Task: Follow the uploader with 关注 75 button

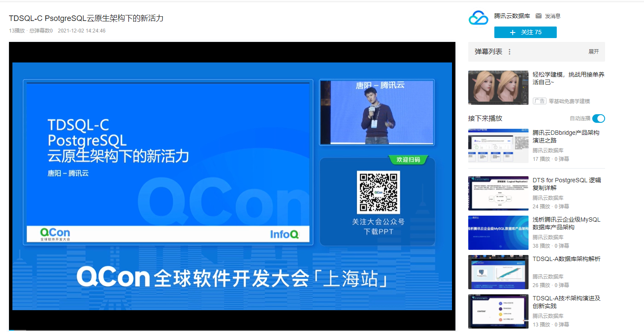Action: tap(526, 32)
